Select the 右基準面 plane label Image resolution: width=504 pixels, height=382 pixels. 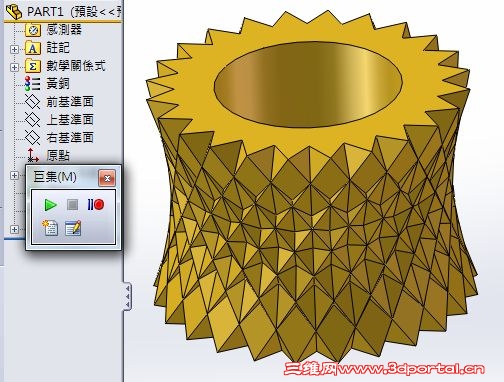[x=70, y=137]
